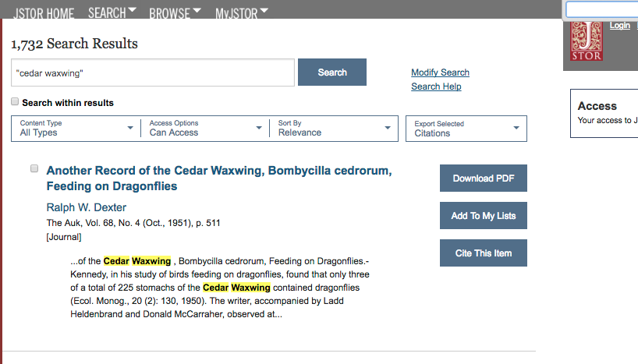638x364 pixels.
Task: Expand the Access Options dropdown
Action: (205, 129)
